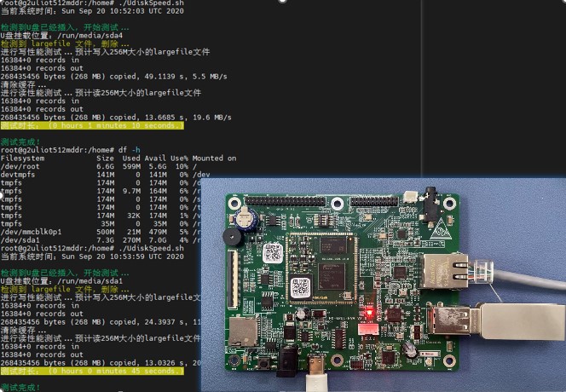566x392 pixels.
Task: Select the '/dev/mmcblk0p1' filesystem entry
Action: [x=31, y=232]
